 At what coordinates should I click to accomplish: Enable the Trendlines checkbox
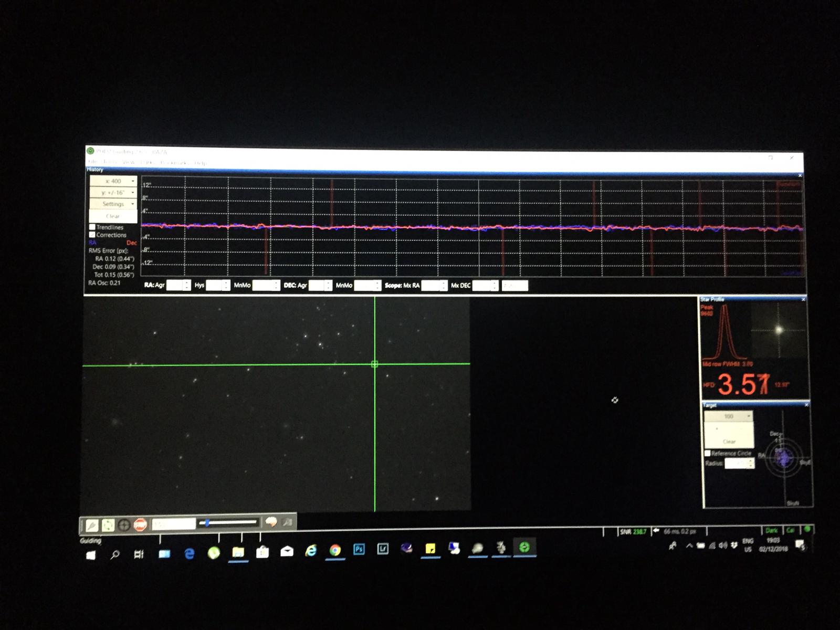click(x=92, y=227)
